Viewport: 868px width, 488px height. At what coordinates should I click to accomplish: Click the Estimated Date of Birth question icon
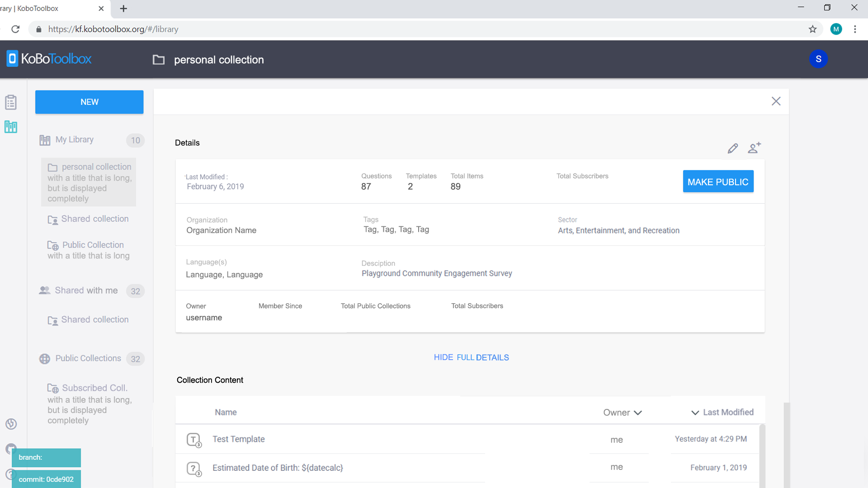[x=193, y=469]
